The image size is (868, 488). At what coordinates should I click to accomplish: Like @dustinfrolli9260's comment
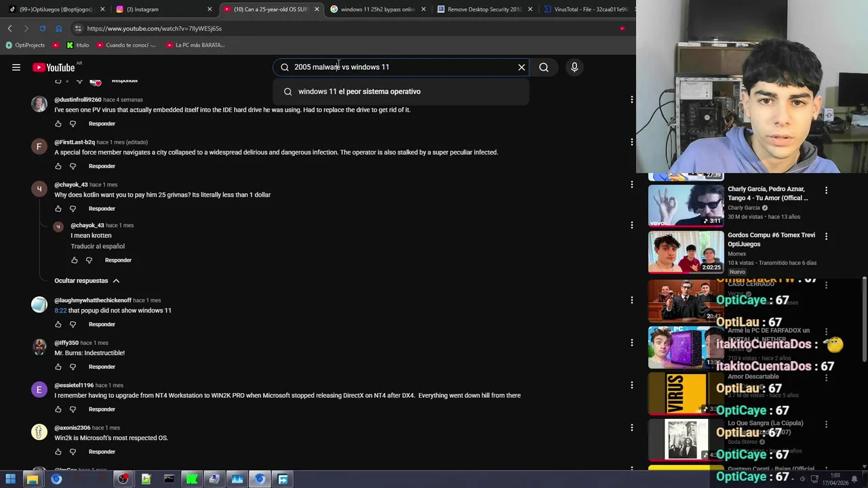[x=58, y=124]
